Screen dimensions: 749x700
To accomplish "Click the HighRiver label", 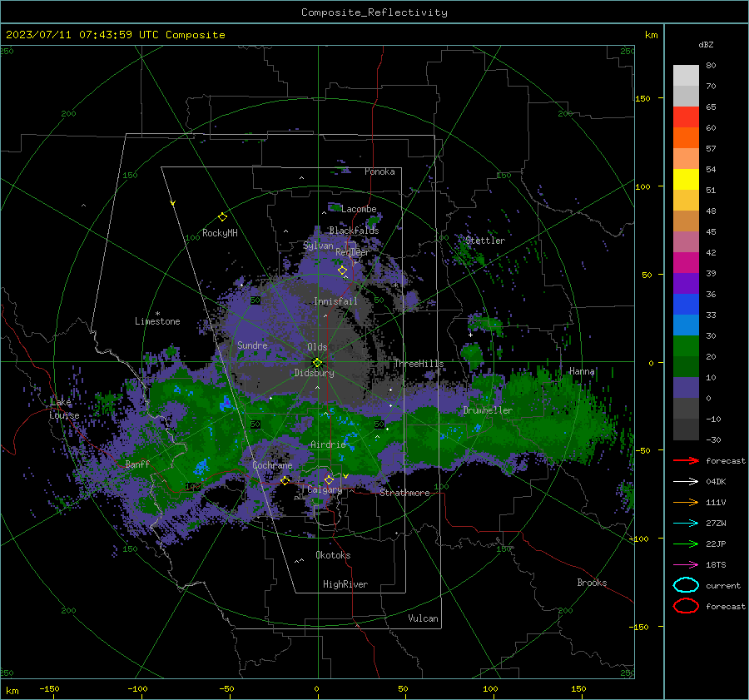I will pos(345,584).
